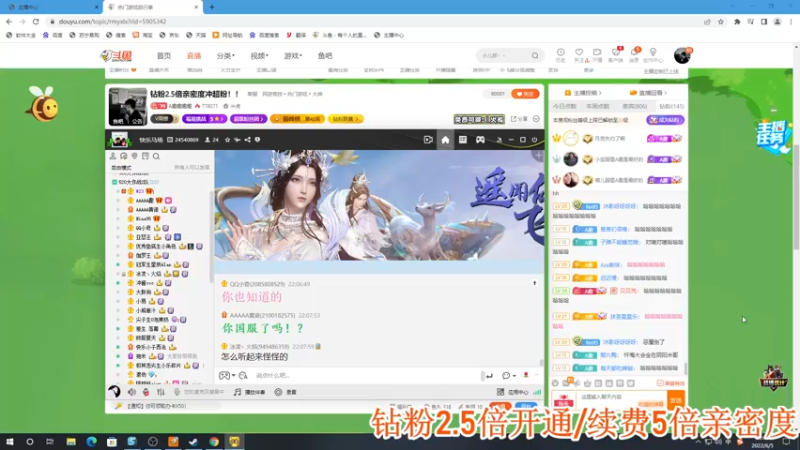The image size is (800, 450).
Task: Collapse the 520 battle team channel group
Action: click(x=114, y=182)
